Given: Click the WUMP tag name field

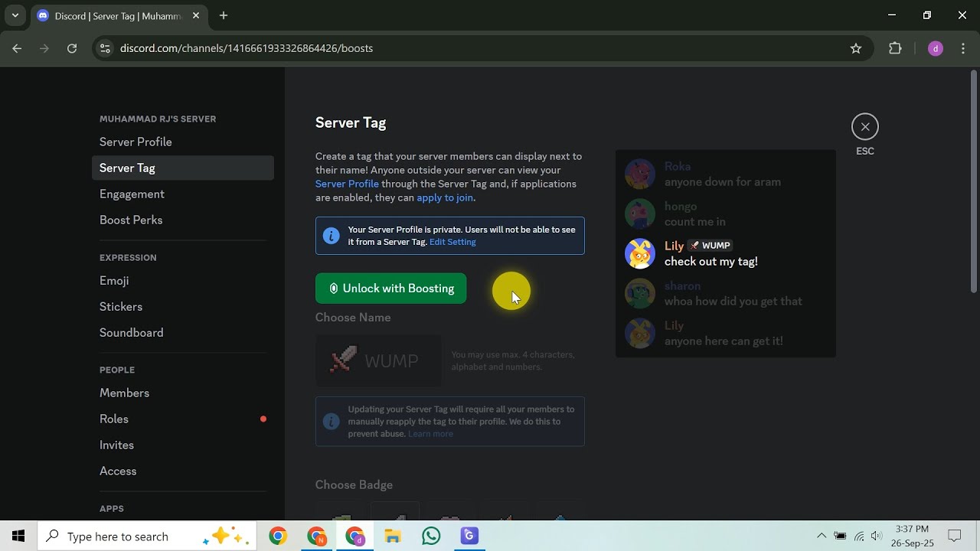Looking at the screenshot, I should pyautogui.click(x=378, y=360).
